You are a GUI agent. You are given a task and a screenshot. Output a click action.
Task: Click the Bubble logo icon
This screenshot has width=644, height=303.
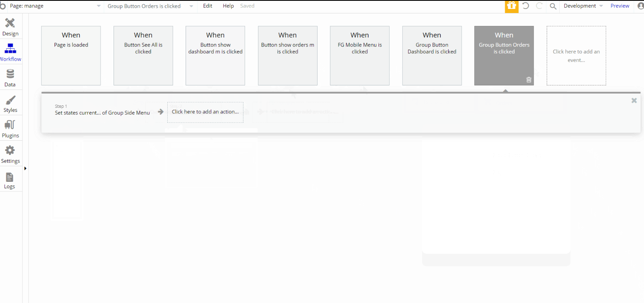[3, 6]
